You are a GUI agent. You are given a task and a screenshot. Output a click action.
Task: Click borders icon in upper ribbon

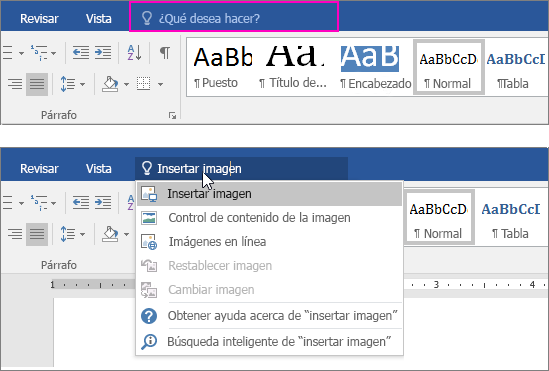click(x=144, y=84)
